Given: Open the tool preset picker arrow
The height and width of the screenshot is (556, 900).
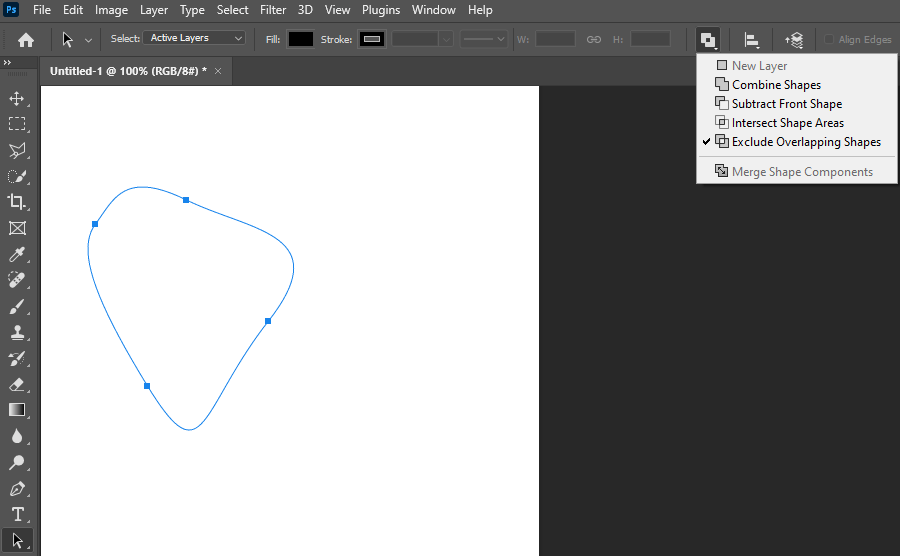Looking at the screenshot, I should click(x=88, y=40).
